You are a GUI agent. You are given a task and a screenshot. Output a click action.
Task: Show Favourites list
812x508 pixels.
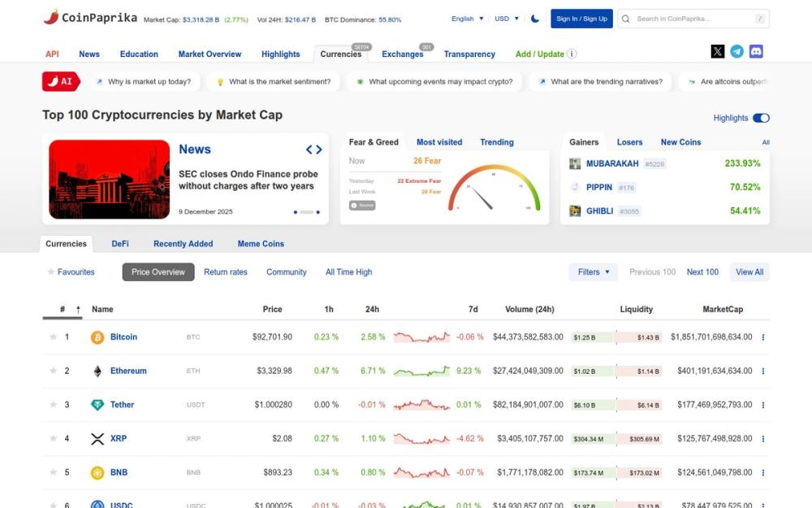click(71, 272)
